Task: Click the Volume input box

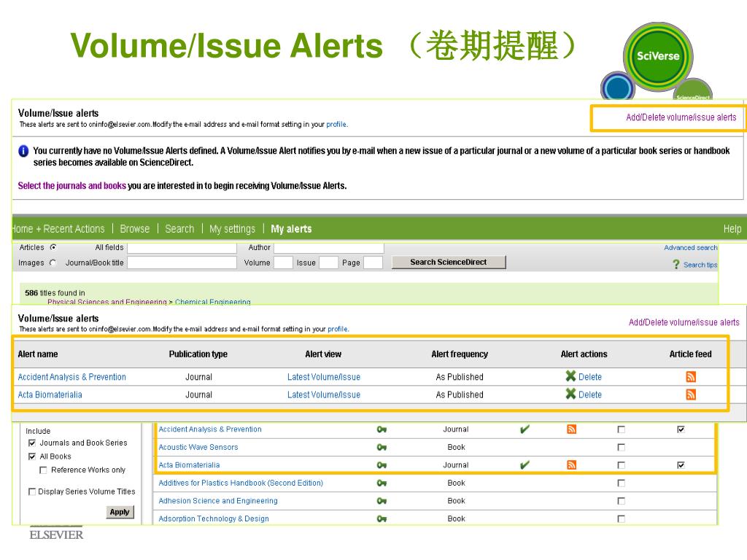Action: (283, 262)
